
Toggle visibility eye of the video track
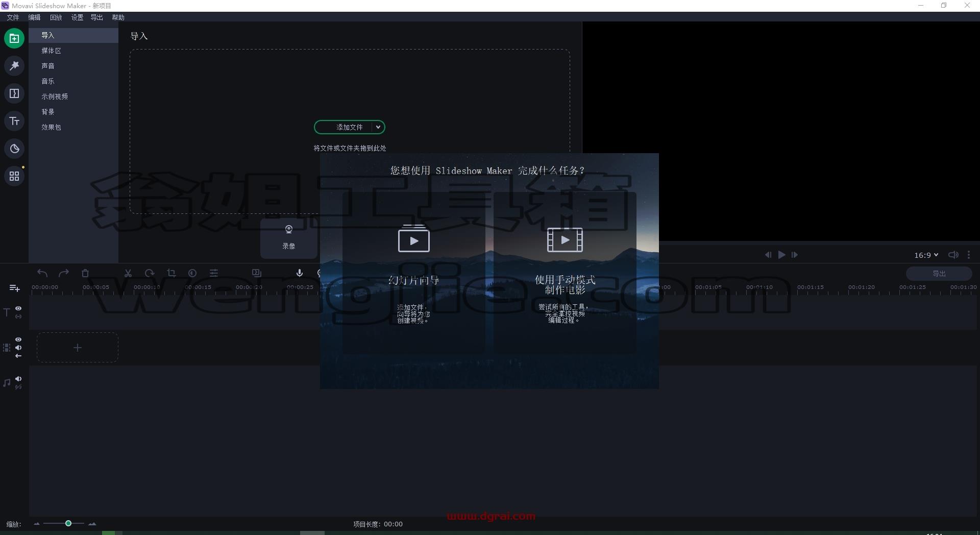point(18,339)
